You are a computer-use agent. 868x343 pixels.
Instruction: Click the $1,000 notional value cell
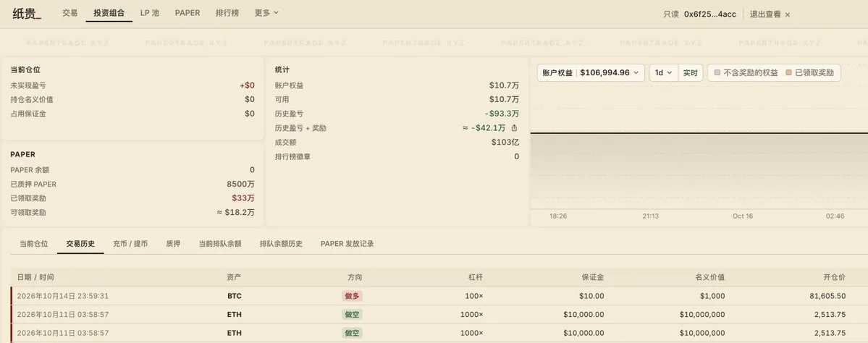coord(712,296)
